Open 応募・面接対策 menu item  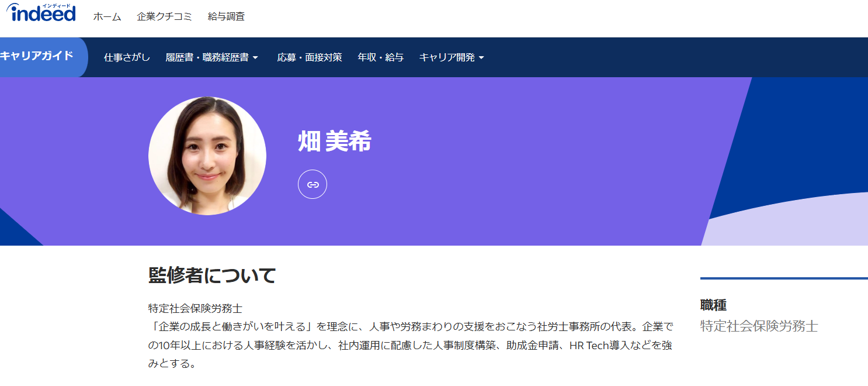click(310, 57)
